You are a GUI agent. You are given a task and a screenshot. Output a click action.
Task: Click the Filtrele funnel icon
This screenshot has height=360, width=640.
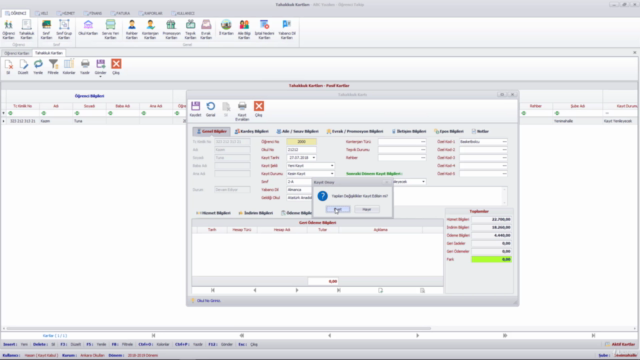click(53, 67)
